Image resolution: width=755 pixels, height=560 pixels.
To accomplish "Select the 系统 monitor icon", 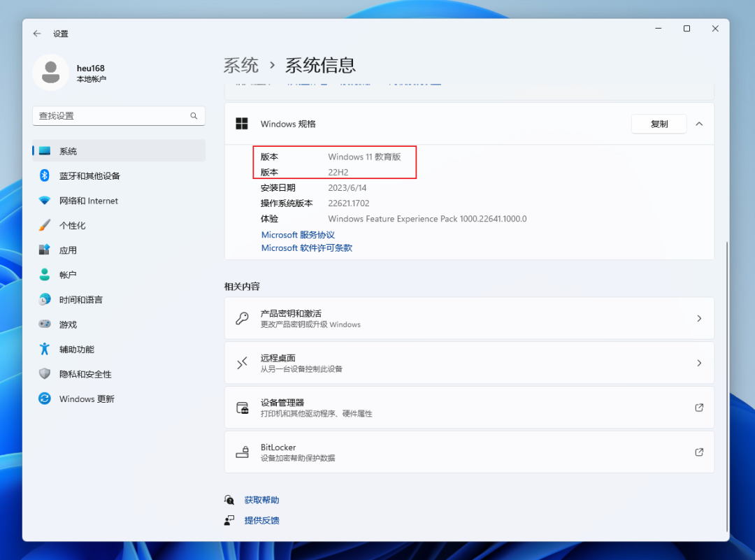I will (45, 151).
